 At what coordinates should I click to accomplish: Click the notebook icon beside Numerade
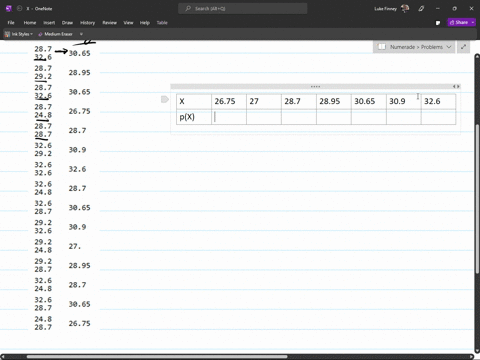click(x=382, y=47)
